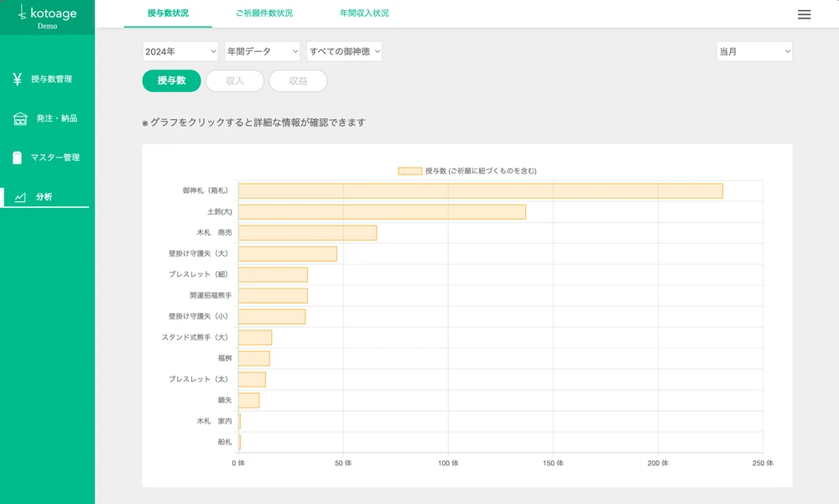Click the ブレスレット（太） bar

pyautogui.click(x=252, y=379)
